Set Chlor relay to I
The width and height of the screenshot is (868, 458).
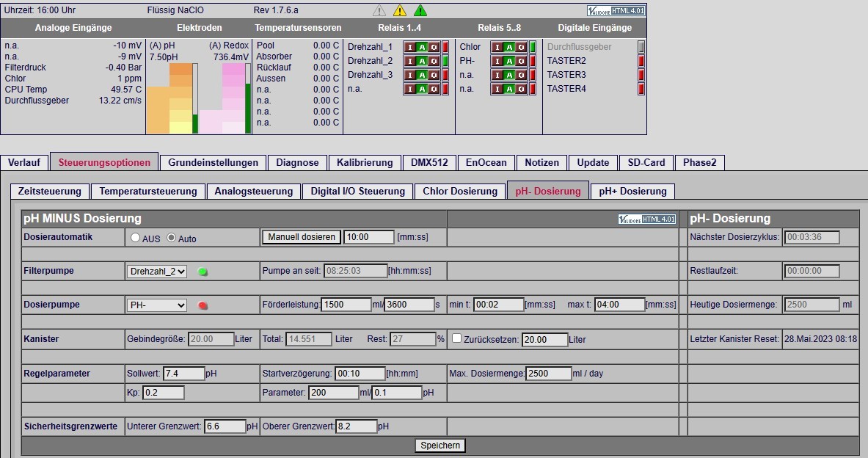click(x=497, y=47)
